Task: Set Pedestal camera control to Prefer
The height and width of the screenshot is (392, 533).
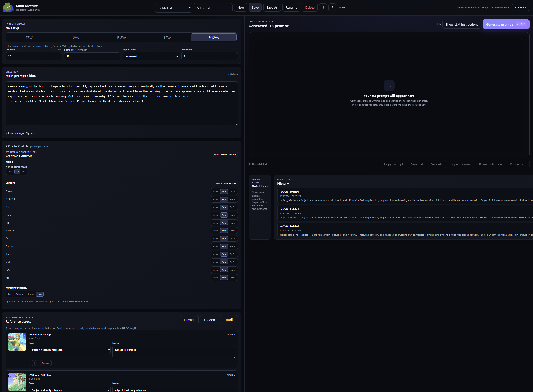Action: coord(233,231)
